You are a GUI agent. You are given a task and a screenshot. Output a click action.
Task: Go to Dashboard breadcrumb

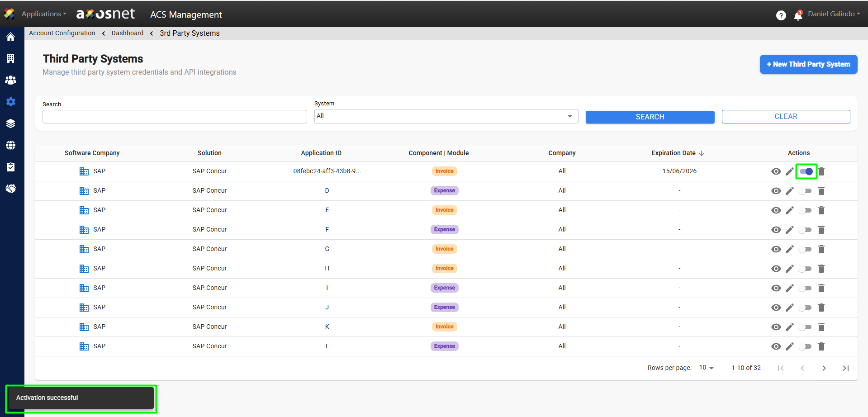(127, 33)
